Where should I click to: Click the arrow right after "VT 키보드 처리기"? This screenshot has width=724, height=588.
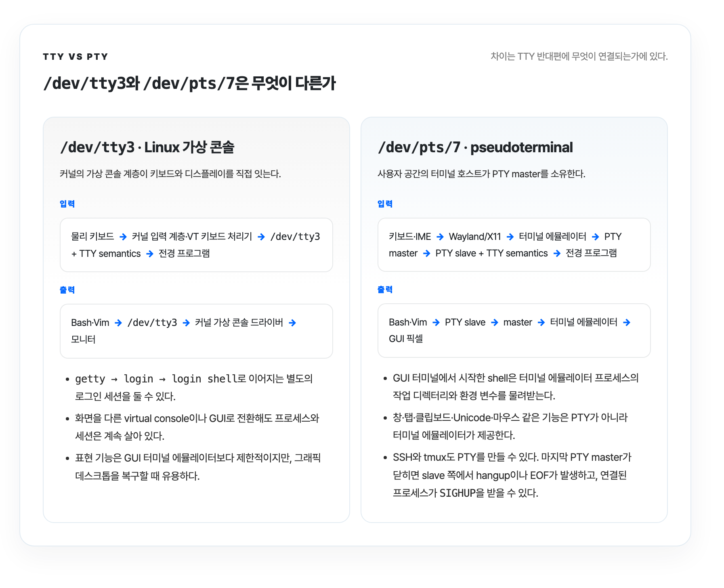(261, 237)
